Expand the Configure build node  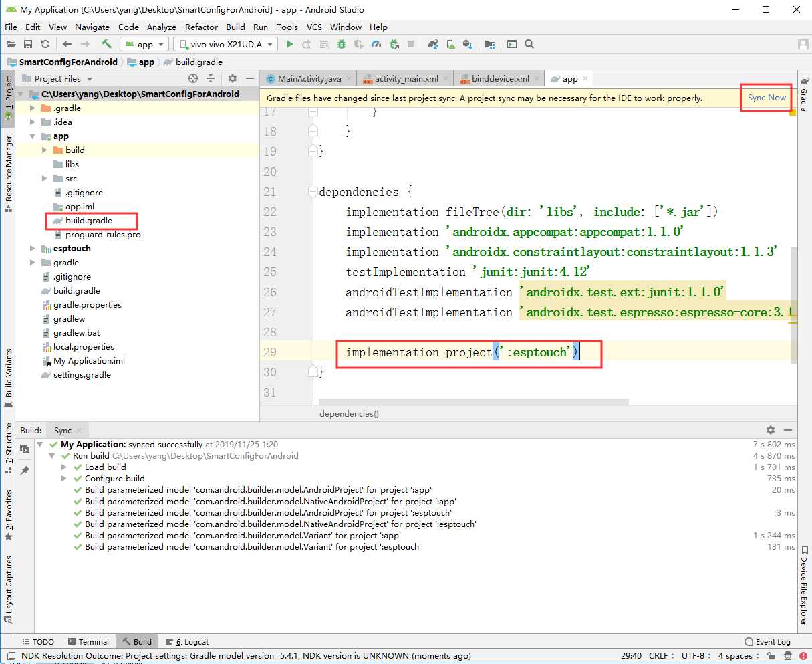(64, 478)
